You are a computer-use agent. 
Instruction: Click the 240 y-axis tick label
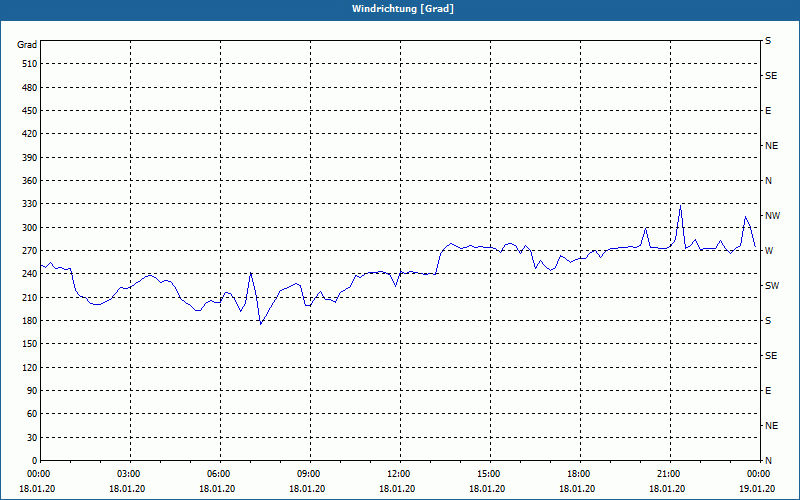[30, 274]
